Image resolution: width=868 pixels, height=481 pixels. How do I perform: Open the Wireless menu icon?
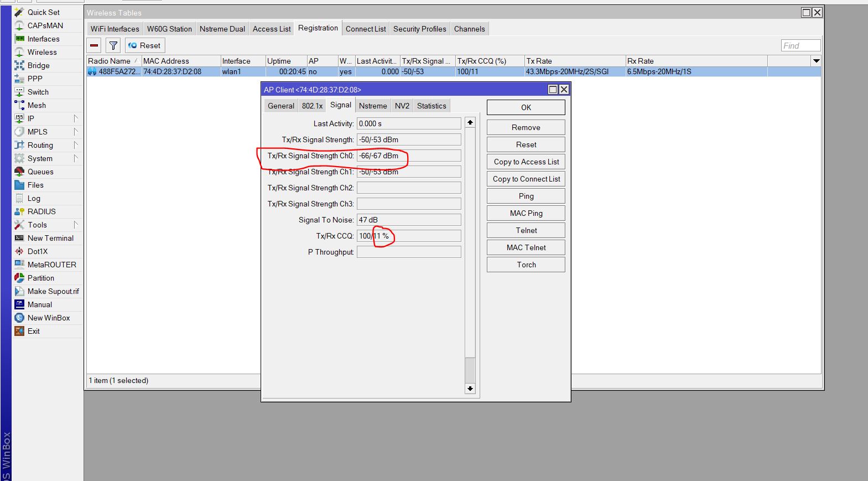click(19, 52)
